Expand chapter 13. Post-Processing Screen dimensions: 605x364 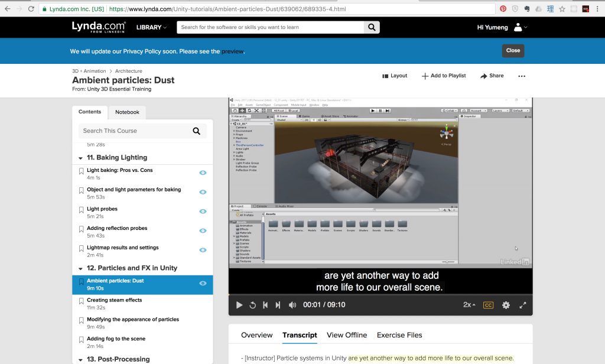tap(80, 359)
